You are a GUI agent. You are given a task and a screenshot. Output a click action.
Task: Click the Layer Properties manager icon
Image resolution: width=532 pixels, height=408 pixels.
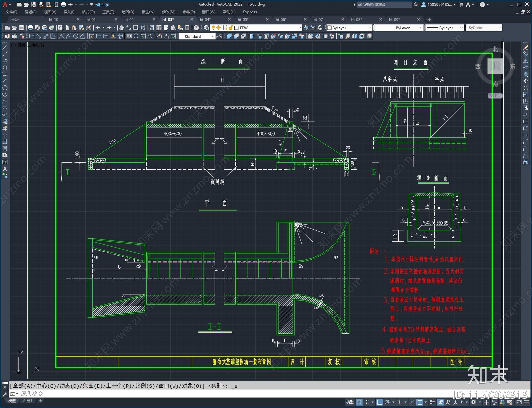pyautogui.click(x=206, y=28)
